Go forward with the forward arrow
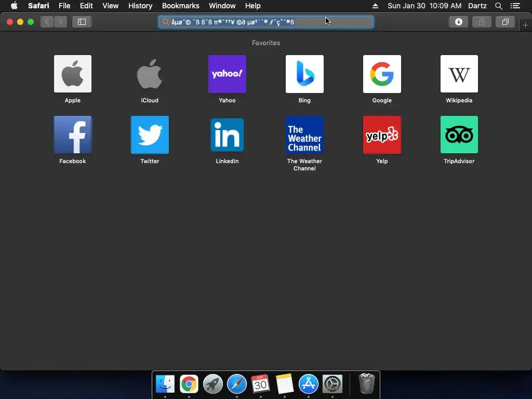The image size is (532, 399). point(60,22)
